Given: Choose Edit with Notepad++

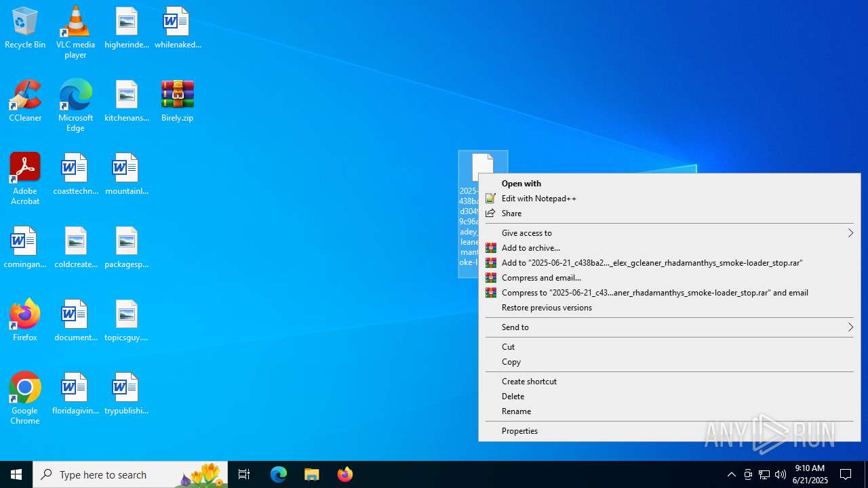Looking at the screenshot, I should pyautogui.click(x=669, y=198).
